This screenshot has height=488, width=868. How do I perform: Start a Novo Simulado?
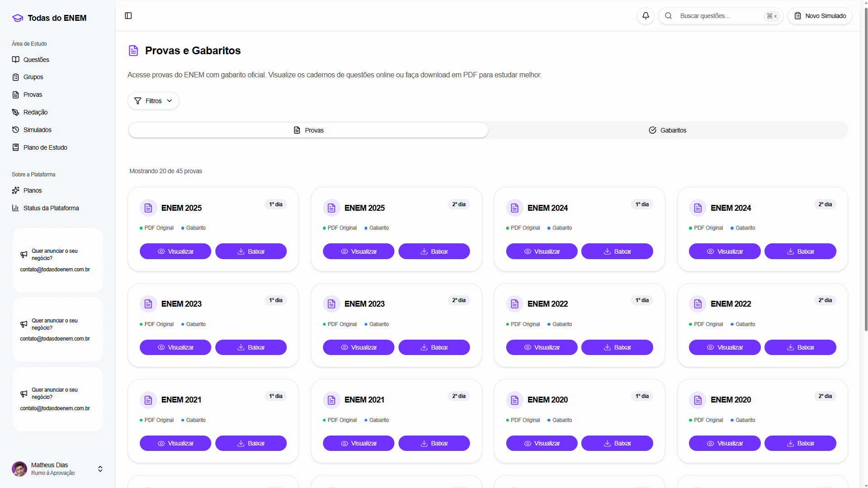click(x=820, y=16)
